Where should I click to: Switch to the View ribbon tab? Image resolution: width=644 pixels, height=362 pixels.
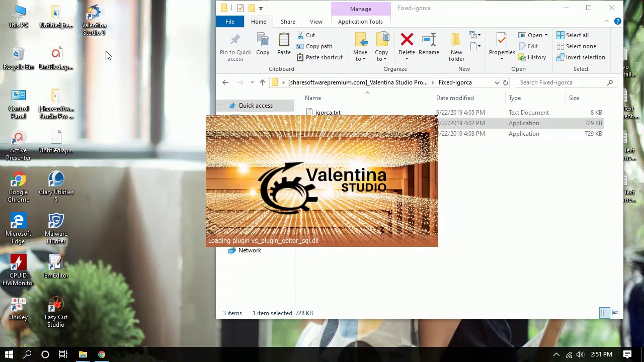(x=316, y=22)
